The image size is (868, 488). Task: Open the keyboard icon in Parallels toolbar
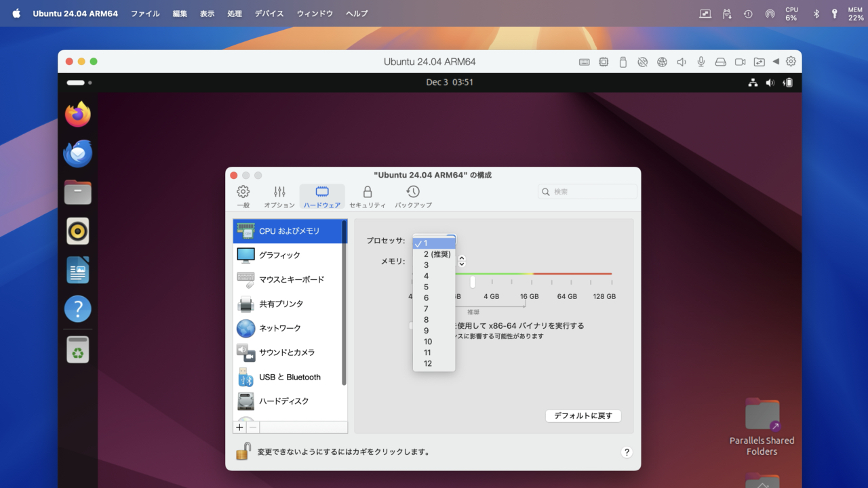584,62
